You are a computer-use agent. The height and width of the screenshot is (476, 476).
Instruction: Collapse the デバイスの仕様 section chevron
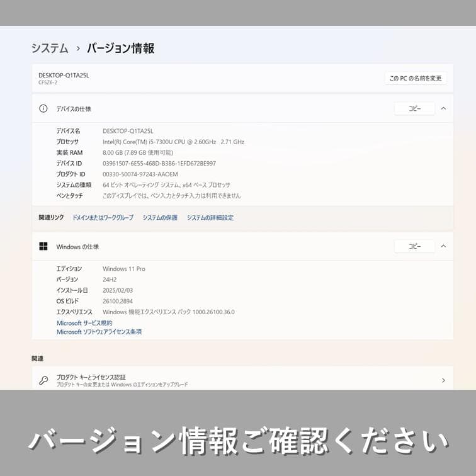pos(443,108)
